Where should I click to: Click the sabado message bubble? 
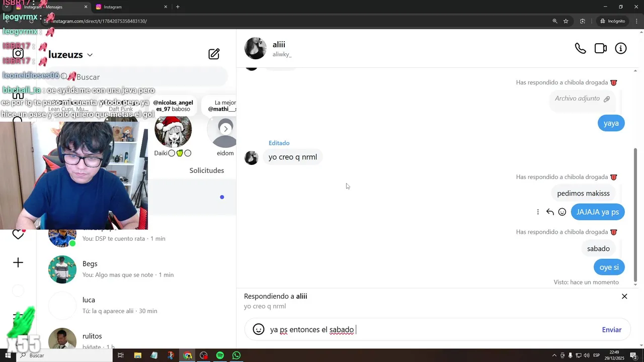click(598, 248)
